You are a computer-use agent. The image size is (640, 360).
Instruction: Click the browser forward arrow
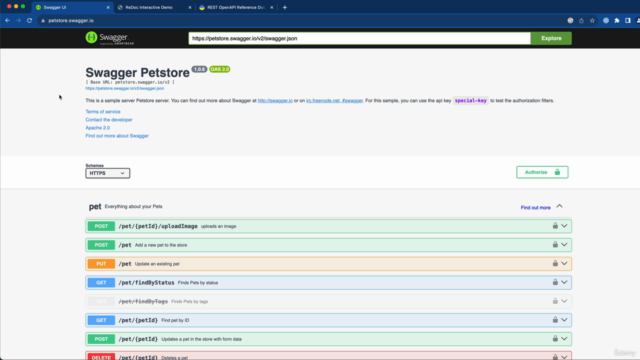18,20
